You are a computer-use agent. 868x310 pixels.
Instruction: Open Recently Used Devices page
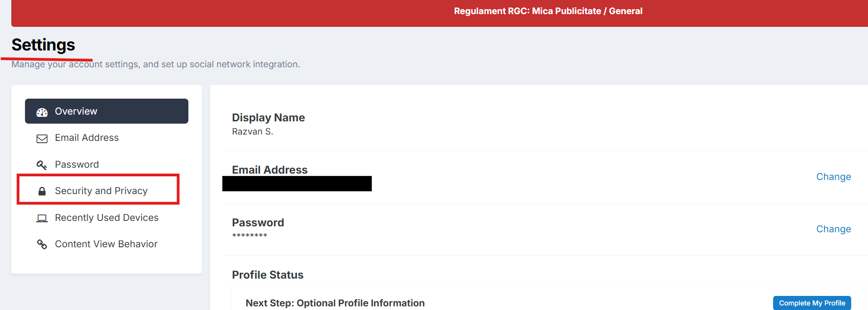(x=107, y=218)
